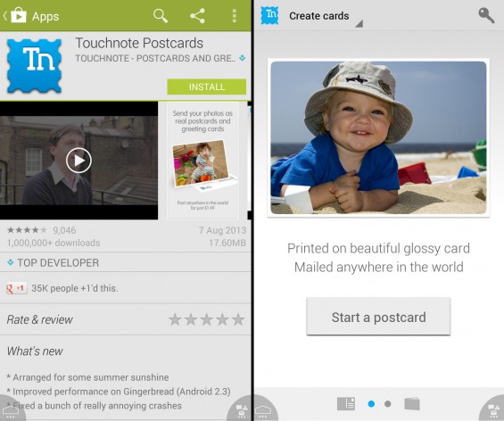Install Touchnote Postcards
The width and height of the screenshot is (504, 421).
207,87
